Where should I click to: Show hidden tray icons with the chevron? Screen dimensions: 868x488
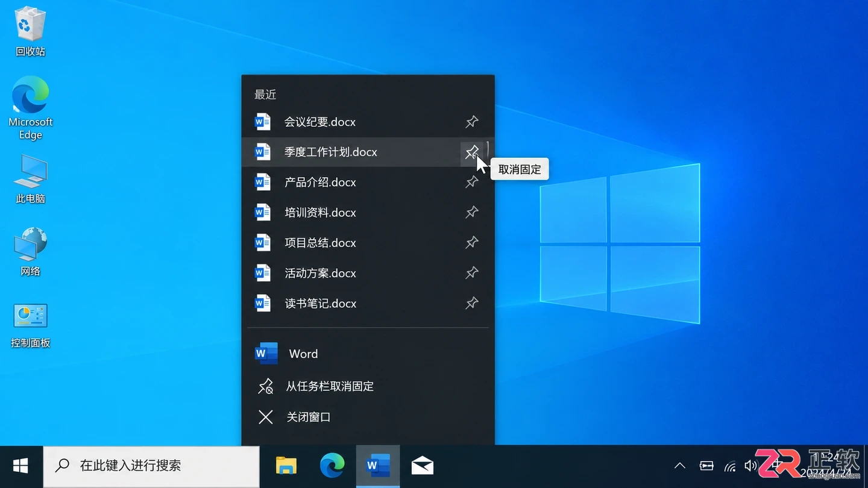click(x=680, y=466)
